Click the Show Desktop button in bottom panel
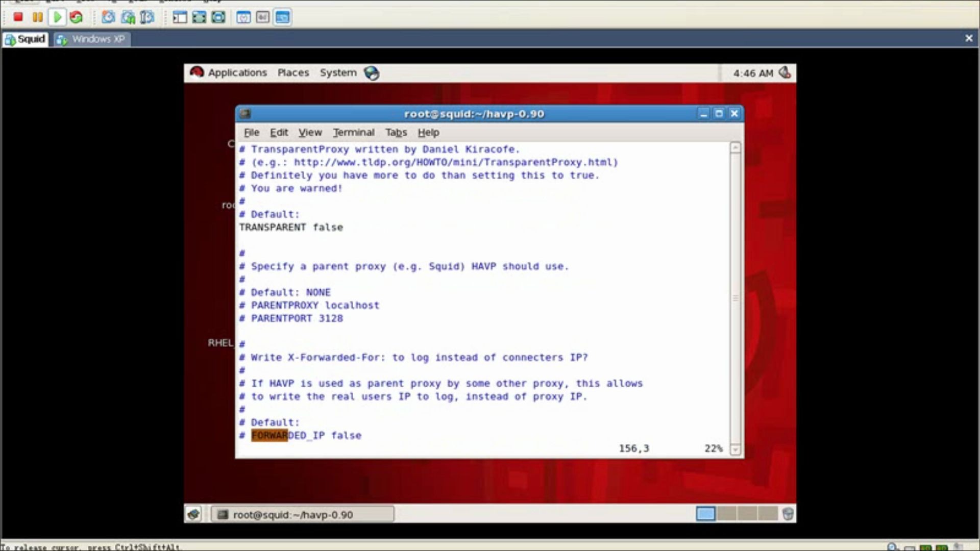Image resolution: width=980 pixels, height=551 pixels. pyautogui.click(x=193, y=514)
